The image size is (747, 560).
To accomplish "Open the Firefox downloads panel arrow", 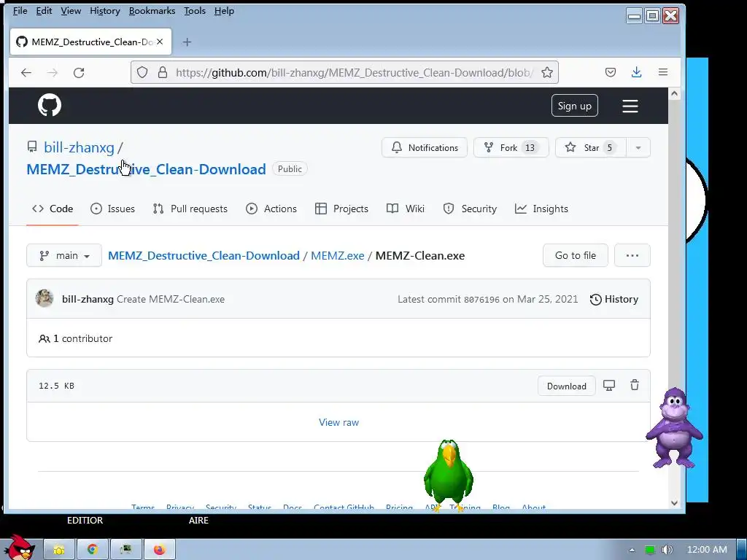I will 636,72.
